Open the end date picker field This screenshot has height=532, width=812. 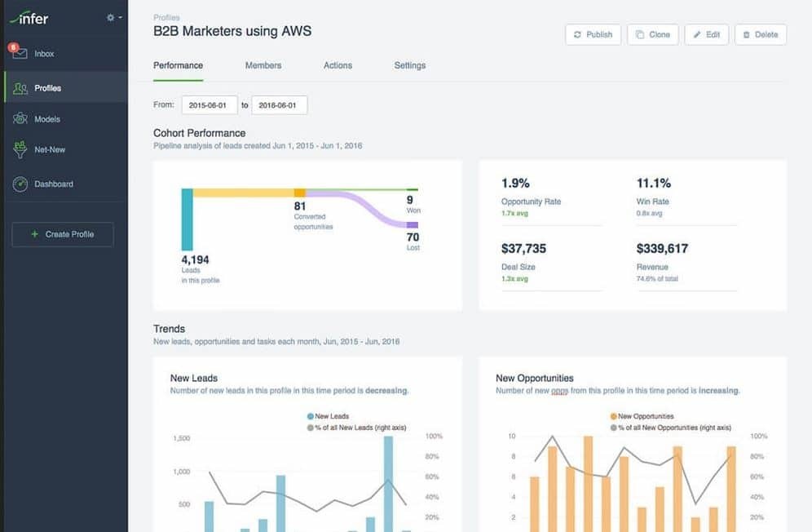point(279,105)
